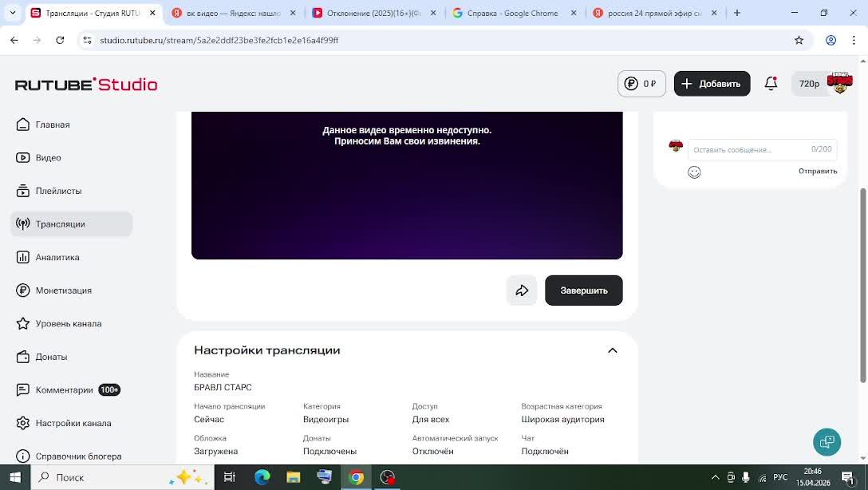This screenshot has width=868, height=490.
Task: Open Chrome three-dot menu
Action: point(854,40)
